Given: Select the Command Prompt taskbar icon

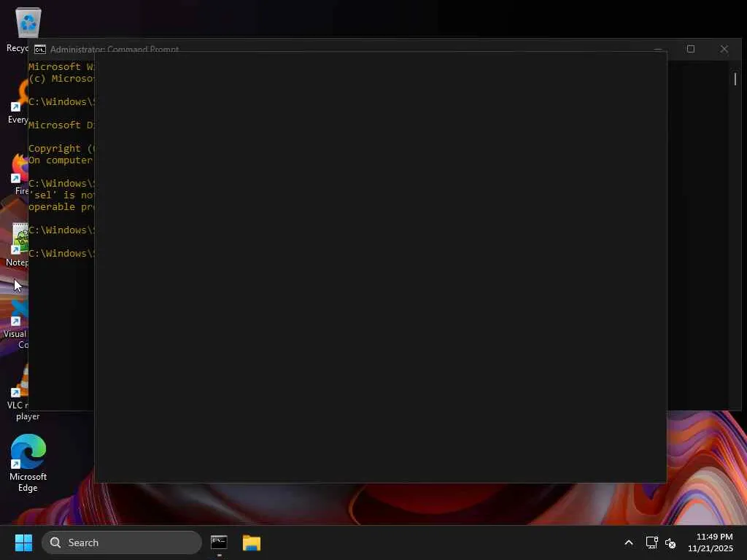Looking at the screenshot, I should pyautogui.click(x=219, y=542).
